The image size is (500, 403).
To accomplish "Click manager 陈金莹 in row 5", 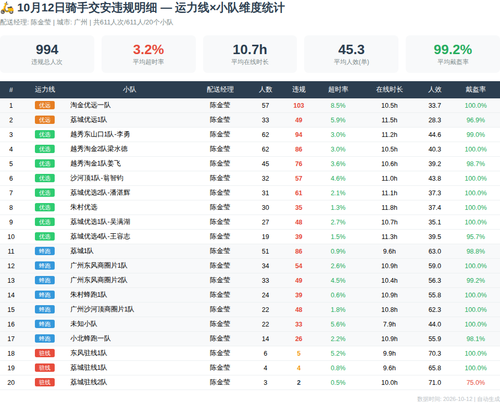I will tap(220, 164).
